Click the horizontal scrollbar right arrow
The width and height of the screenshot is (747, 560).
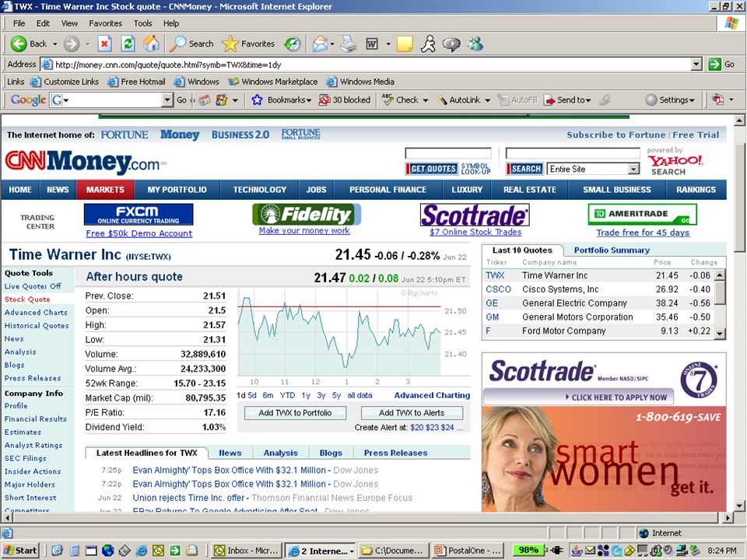728,517
